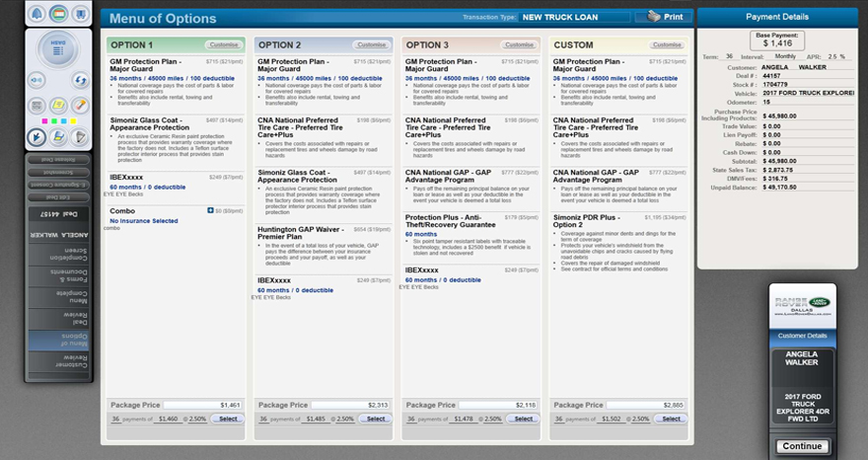Pick the yellow color swatch
868x460 pixels.
(73, 120)
